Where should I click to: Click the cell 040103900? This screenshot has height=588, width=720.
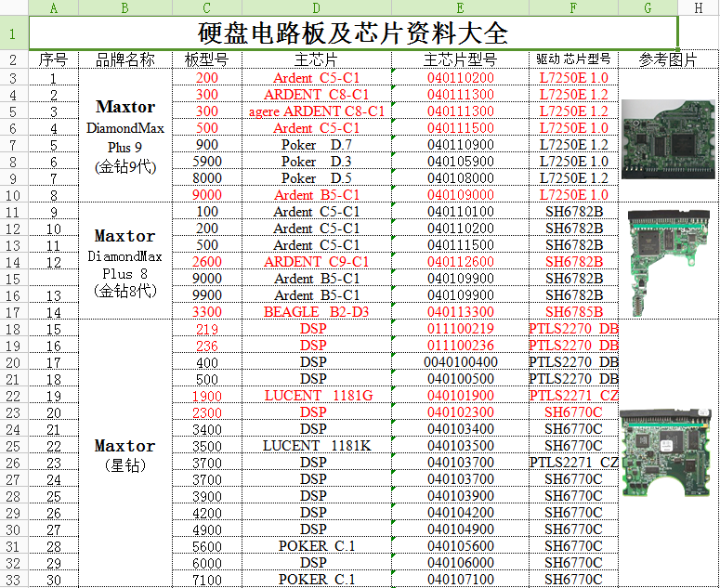point(460,496)
